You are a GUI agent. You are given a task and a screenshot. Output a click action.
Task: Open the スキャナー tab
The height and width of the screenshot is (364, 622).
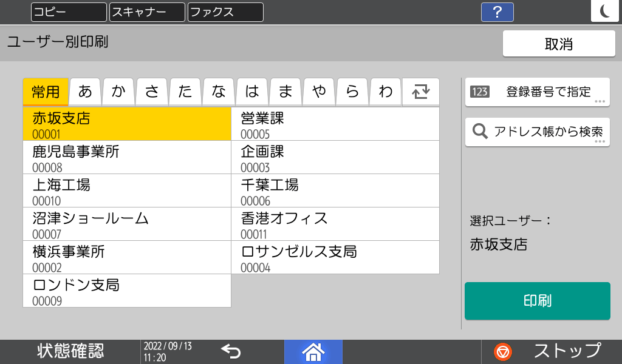(x=146, y=12)
